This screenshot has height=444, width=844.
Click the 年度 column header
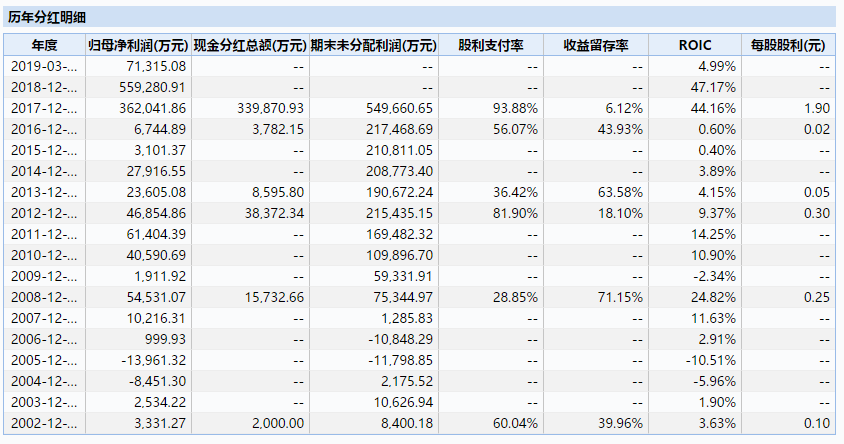(44, 46)
